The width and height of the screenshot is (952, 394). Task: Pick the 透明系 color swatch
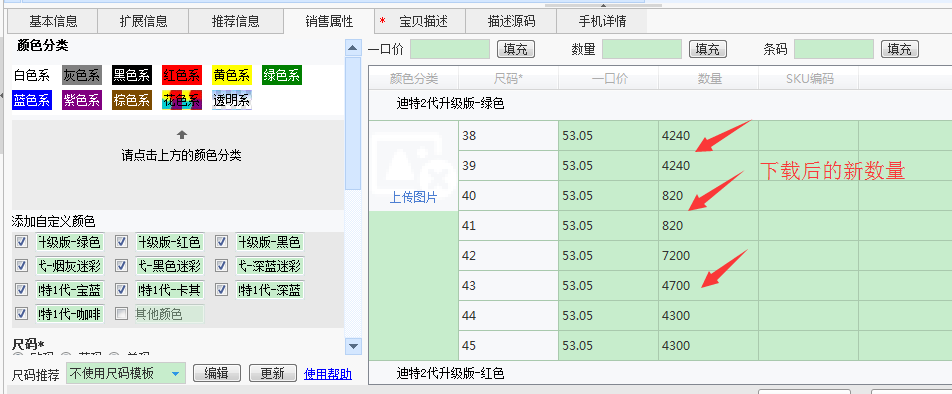pyautogui.click(x=231, y=100)
